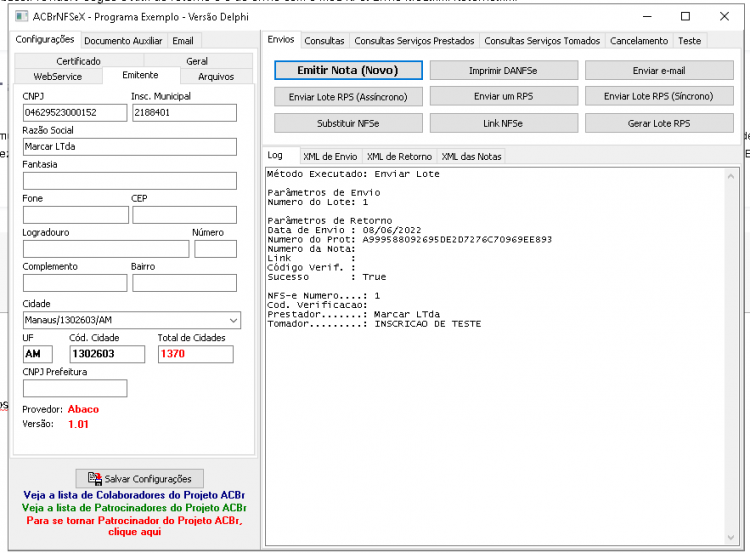Click the Link NFSe button
The image size is (750, 553).
(504, 123)
